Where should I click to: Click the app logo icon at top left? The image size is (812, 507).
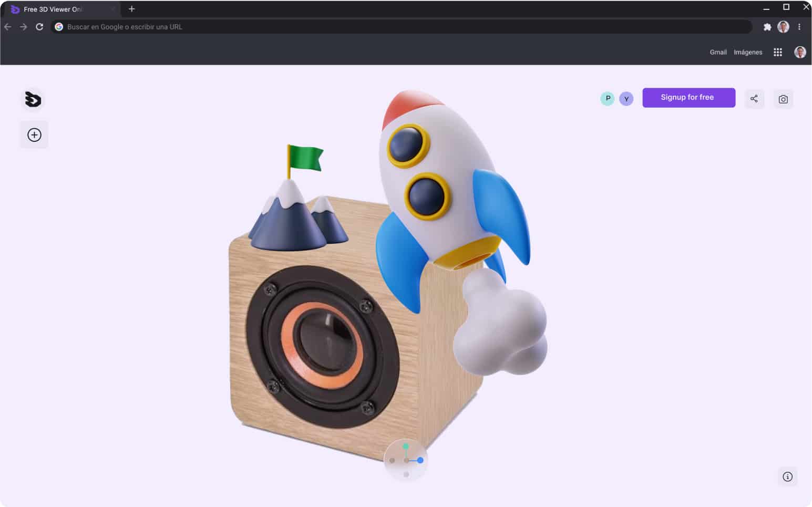pyautogui.click(x=33, y=99)
